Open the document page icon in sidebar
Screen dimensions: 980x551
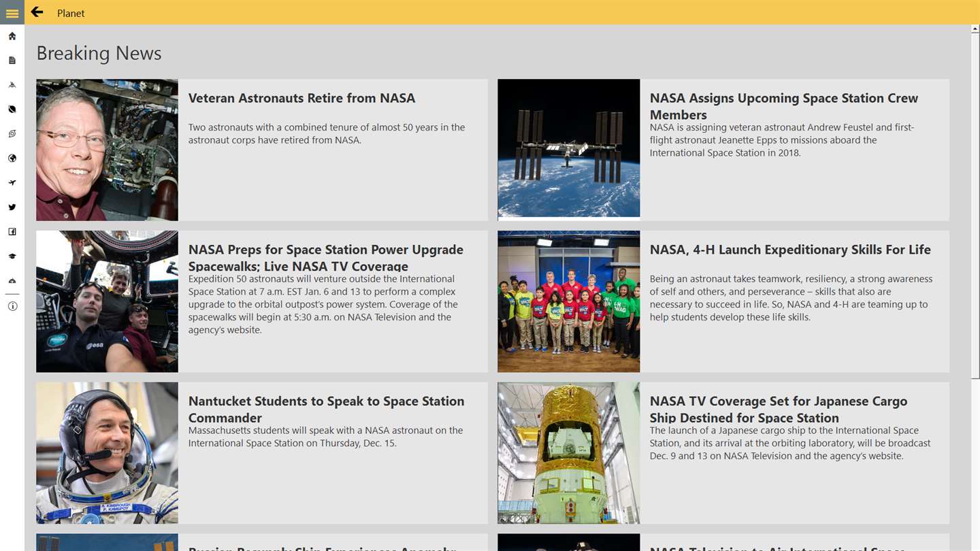[x=12, y=61]
